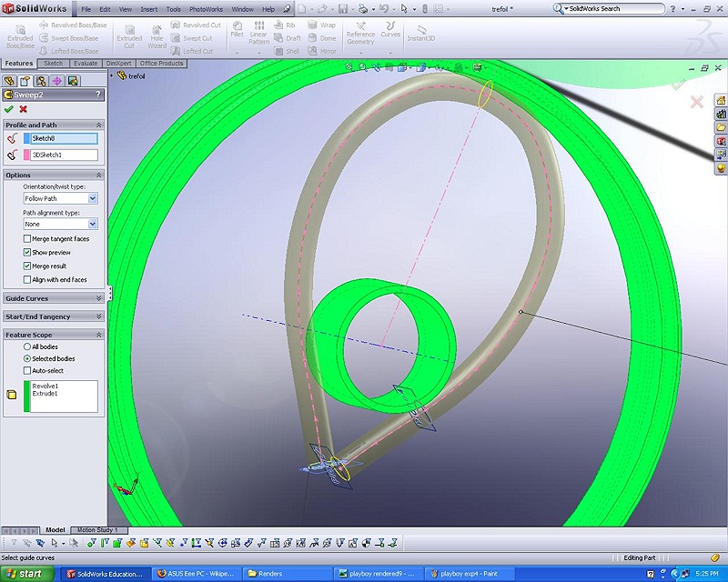Open the FeatureManager design tree tab icon
728x582 pixels.
[10, 81]
